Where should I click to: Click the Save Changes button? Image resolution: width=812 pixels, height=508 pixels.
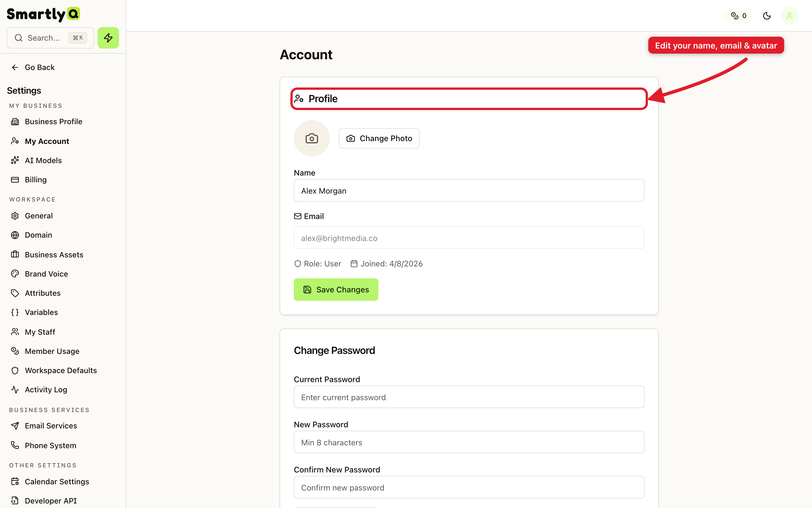point(336,289)
